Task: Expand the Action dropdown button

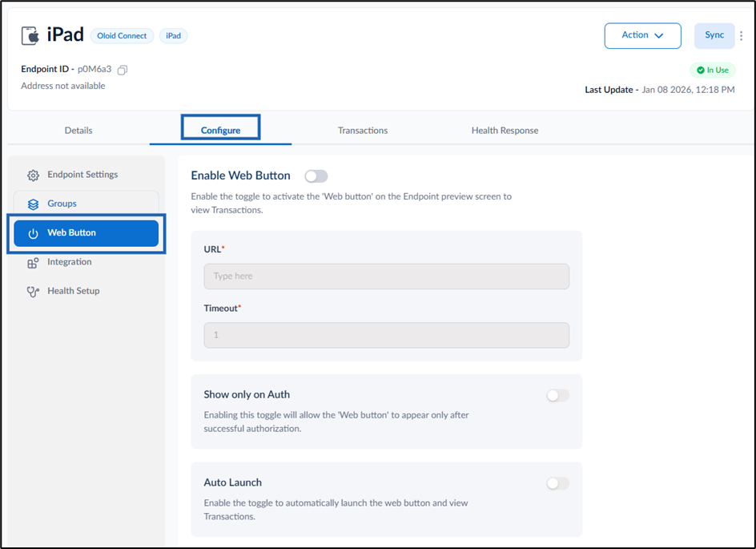Action: [643, 36]
